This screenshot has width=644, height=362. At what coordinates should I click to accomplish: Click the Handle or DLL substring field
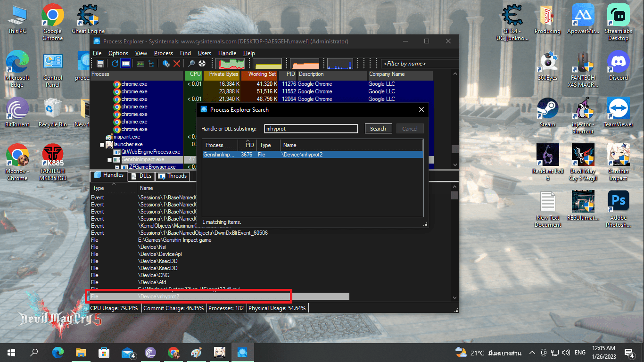[x=311, y=129]
